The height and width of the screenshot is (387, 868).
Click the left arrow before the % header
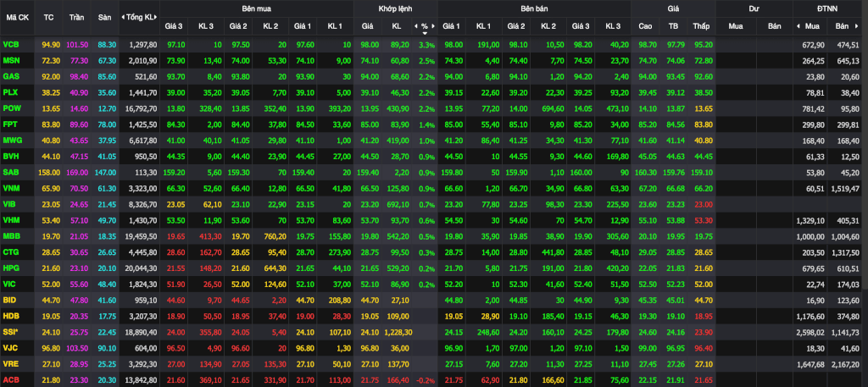[415, 26]
